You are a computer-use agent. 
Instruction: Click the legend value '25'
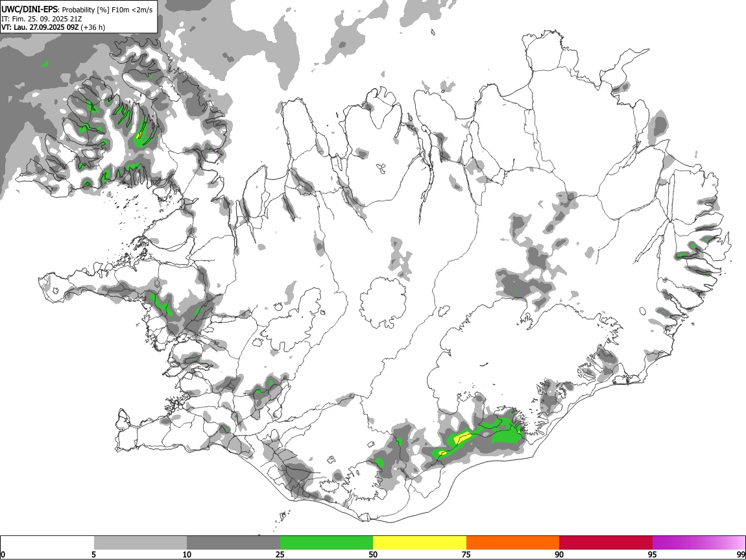[x=280, y=554]
